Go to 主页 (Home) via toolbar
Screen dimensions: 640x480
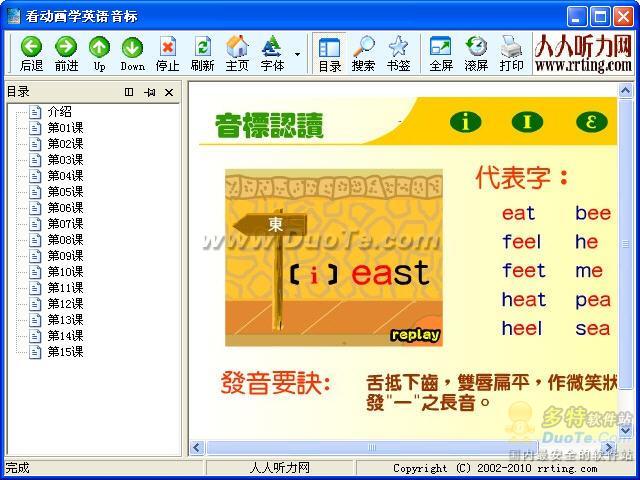237,47
